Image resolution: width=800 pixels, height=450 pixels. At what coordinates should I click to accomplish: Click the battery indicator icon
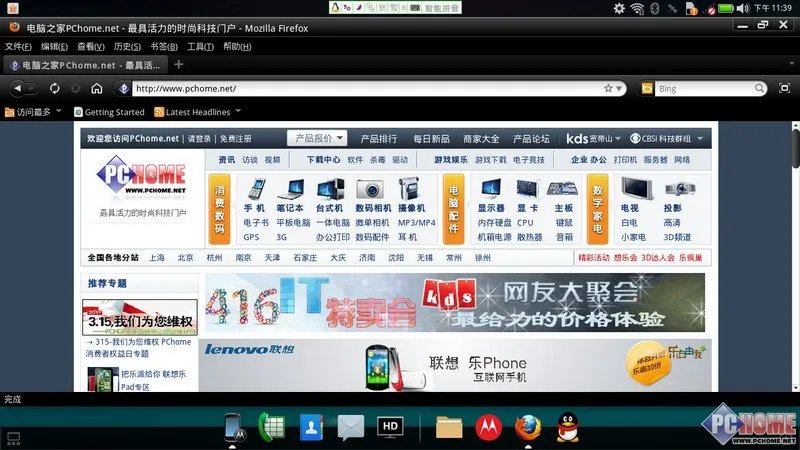coord(726,8)
